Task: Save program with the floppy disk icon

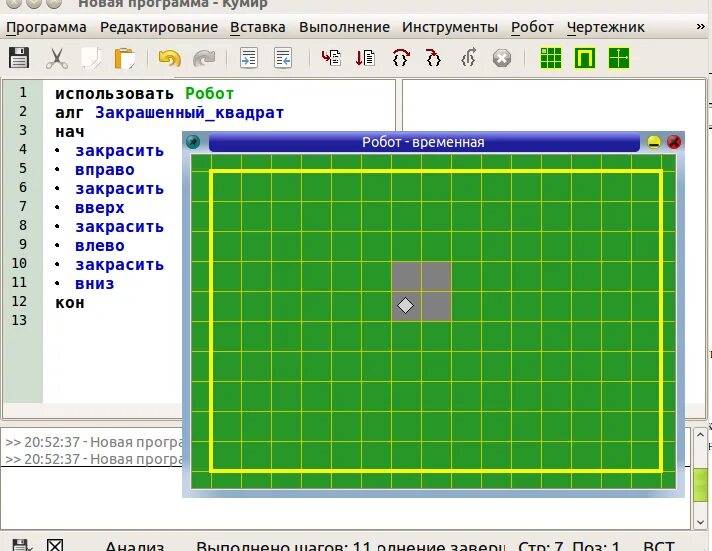Action: click(19, 58)
